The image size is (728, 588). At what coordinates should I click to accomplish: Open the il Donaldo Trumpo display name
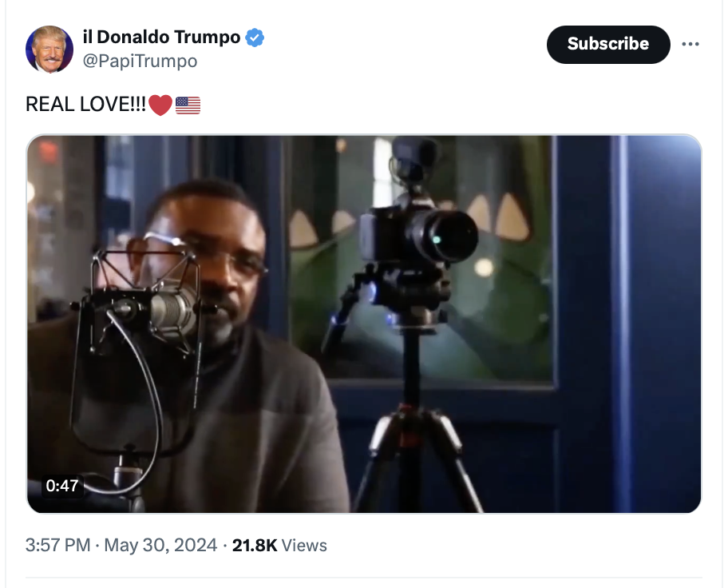pyautogui.click(x=161, y=37)
